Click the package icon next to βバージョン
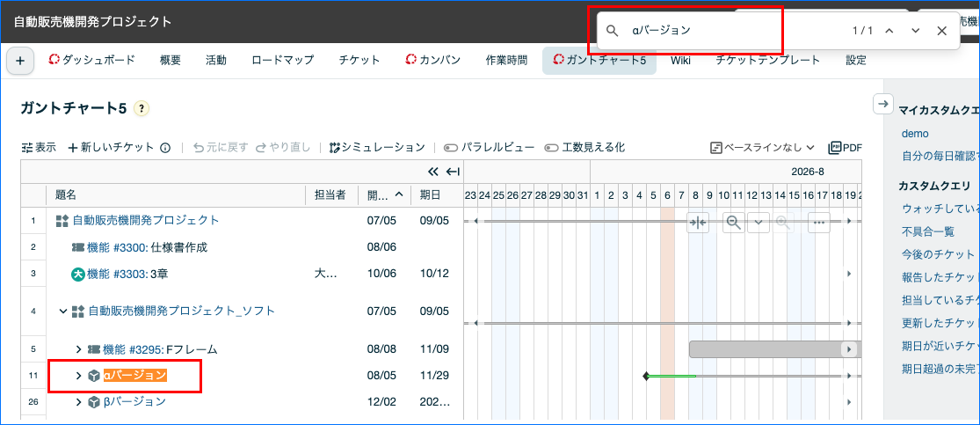Image resolution: width=980 pixels, height=425 pixels. [x=93, y=401]
